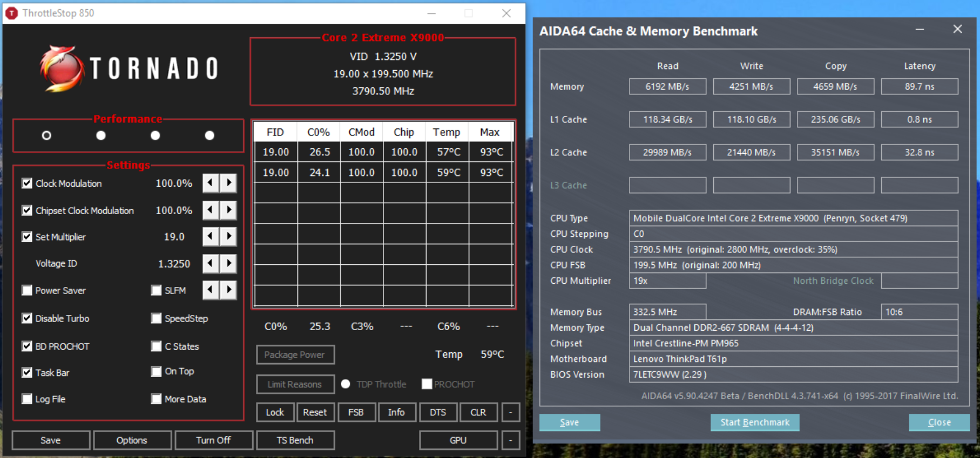
Task: Click L2 Cache Write 21440 MB/s field
Action: [x=752, y=152]
